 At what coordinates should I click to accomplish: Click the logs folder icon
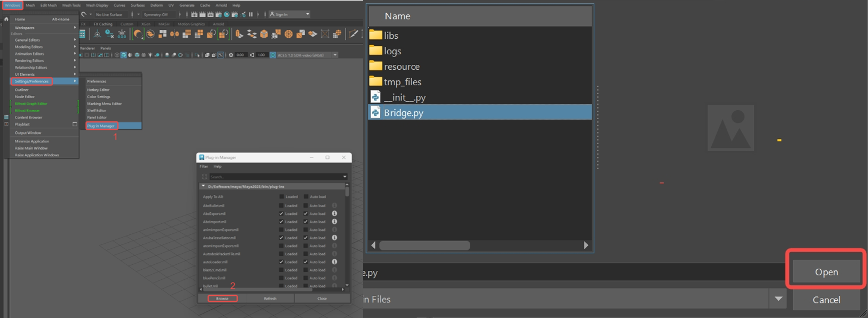coord(376,50)
